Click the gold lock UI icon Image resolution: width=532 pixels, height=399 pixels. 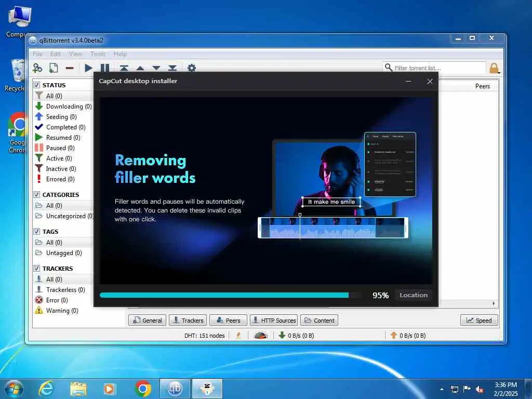point(494,68)
